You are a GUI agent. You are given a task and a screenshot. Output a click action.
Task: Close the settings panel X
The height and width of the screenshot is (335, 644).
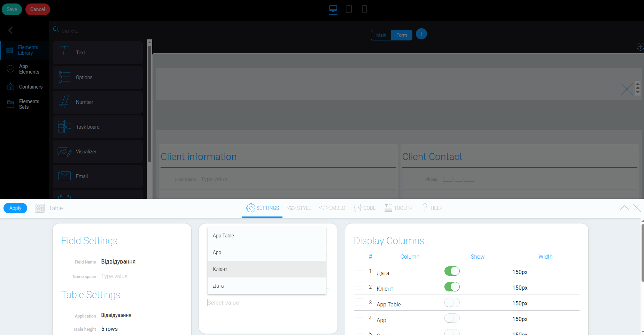(637, 208)
